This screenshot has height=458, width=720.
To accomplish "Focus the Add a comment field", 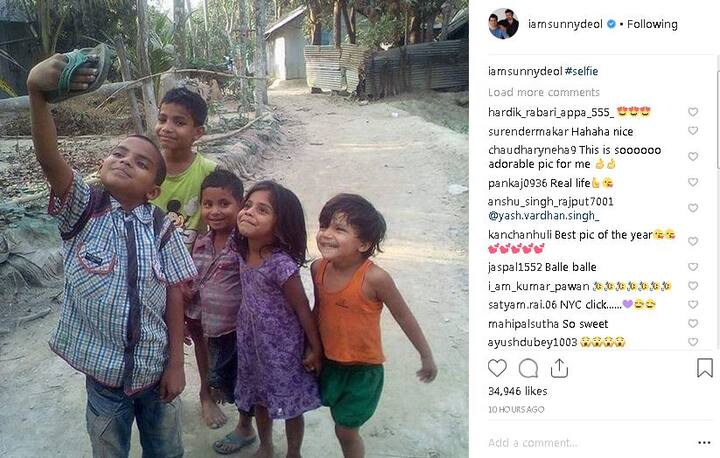I will coord(588,443).
